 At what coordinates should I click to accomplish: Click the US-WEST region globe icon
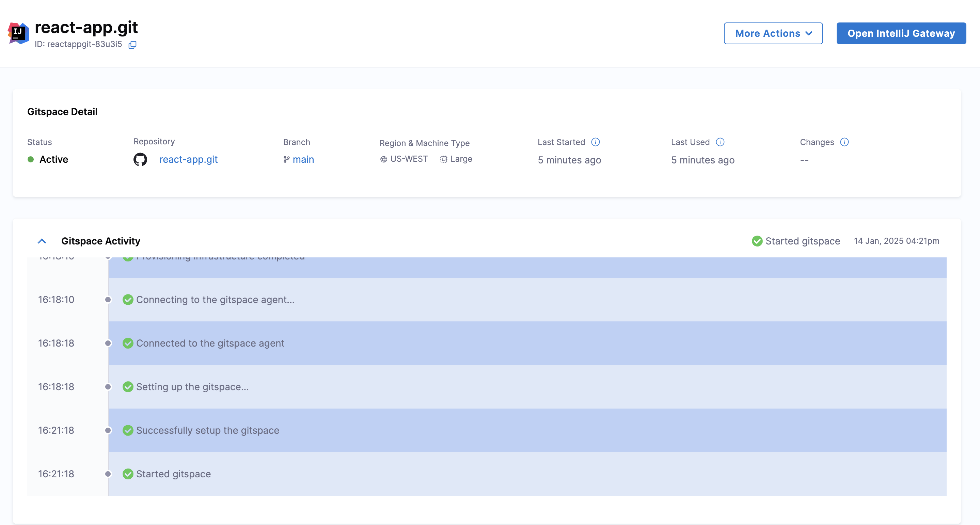[383, 159]
